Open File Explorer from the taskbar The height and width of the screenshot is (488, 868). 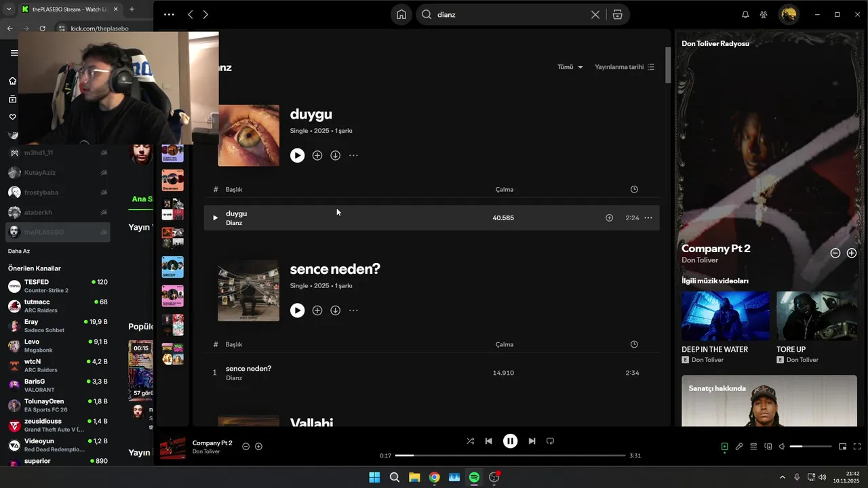[414, 477]
